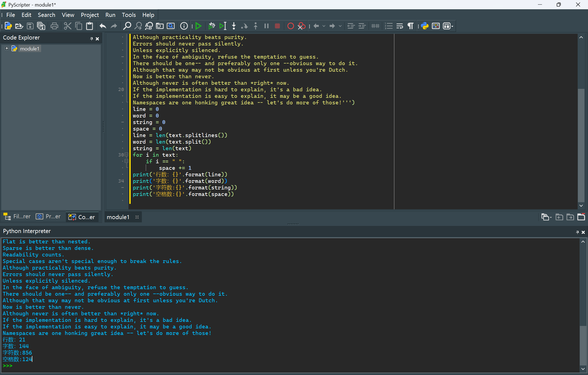This screenshot has width=588, height=375.
Task: Open the Find in Files icon
Action: 160,26
